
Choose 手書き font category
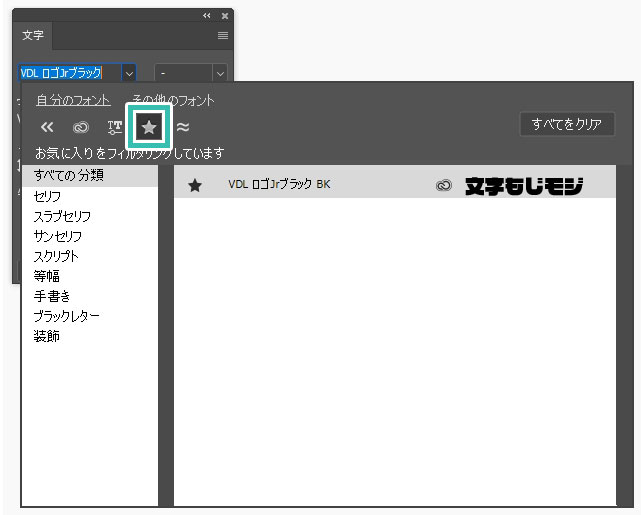47,296
